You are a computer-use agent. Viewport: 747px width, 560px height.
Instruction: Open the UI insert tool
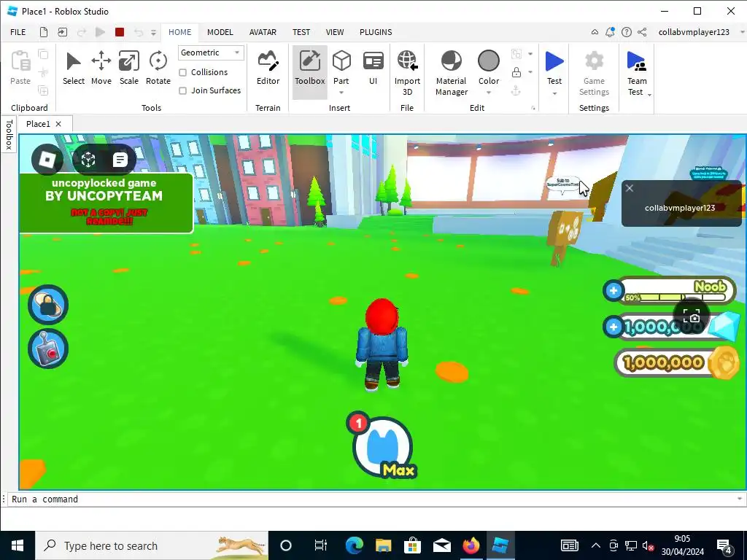373,68
